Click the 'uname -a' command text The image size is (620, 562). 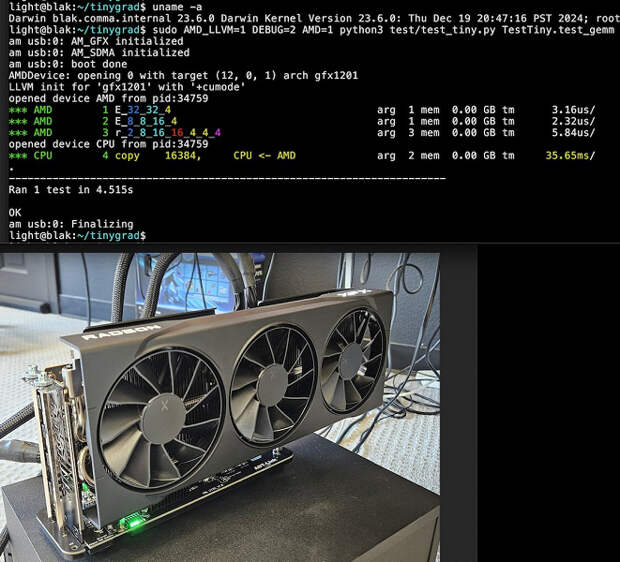(177, 7)
